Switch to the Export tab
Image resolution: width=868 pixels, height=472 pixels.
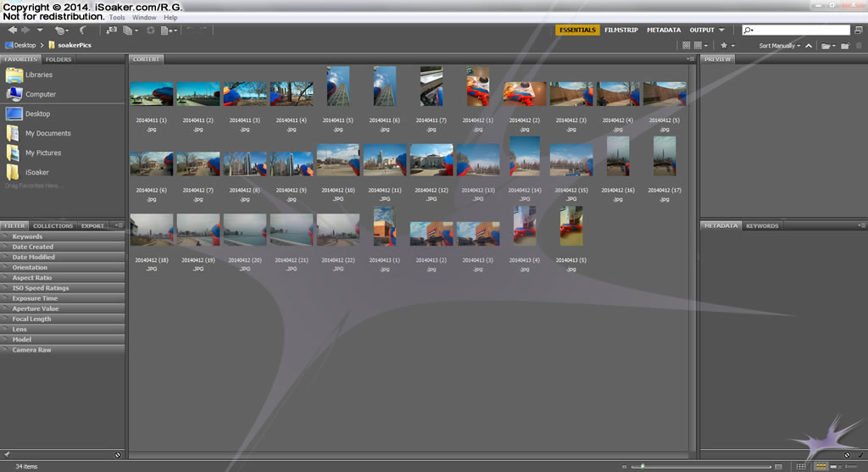tap(92, 225)
